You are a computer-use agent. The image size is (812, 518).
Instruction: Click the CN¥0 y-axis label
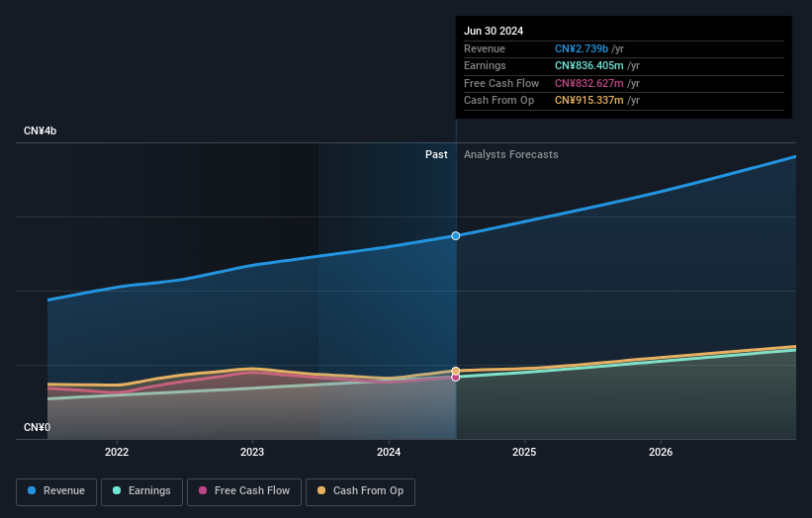click(38, 427)
